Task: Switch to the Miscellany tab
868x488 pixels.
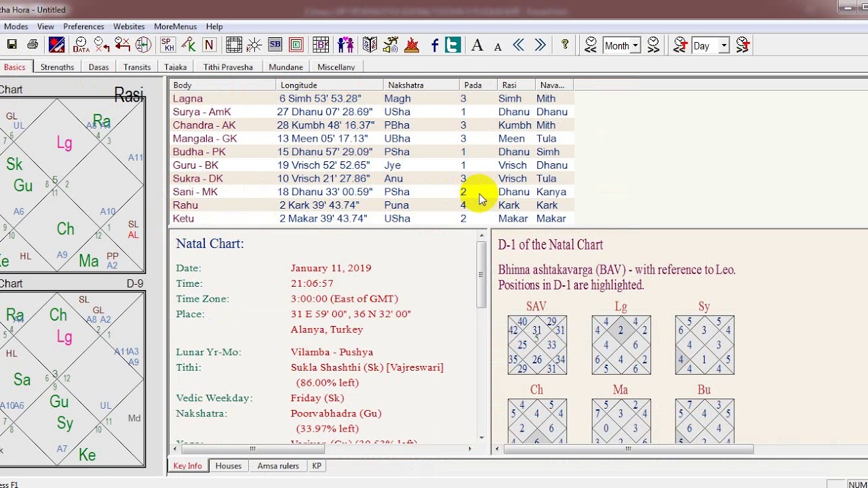Action: click(336, 67)
